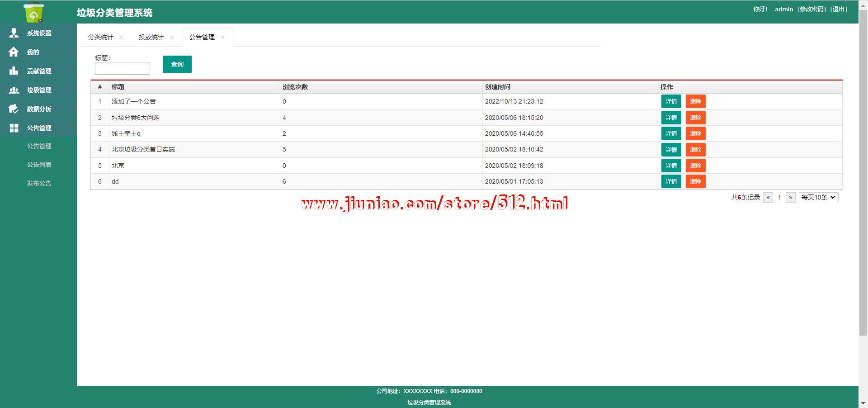Switch to the 分类统计 tab
Screen dimensions: 868x408
(x=101, y=37)
